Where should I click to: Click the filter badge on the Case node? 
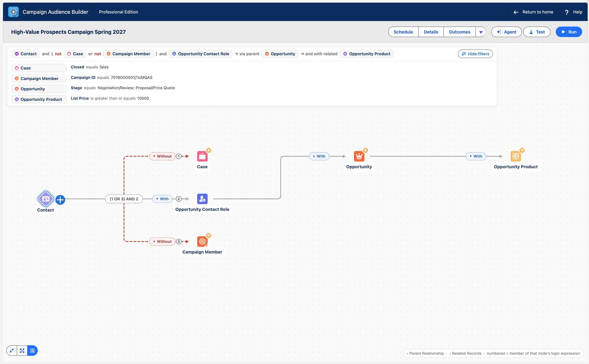pos(209,151)
